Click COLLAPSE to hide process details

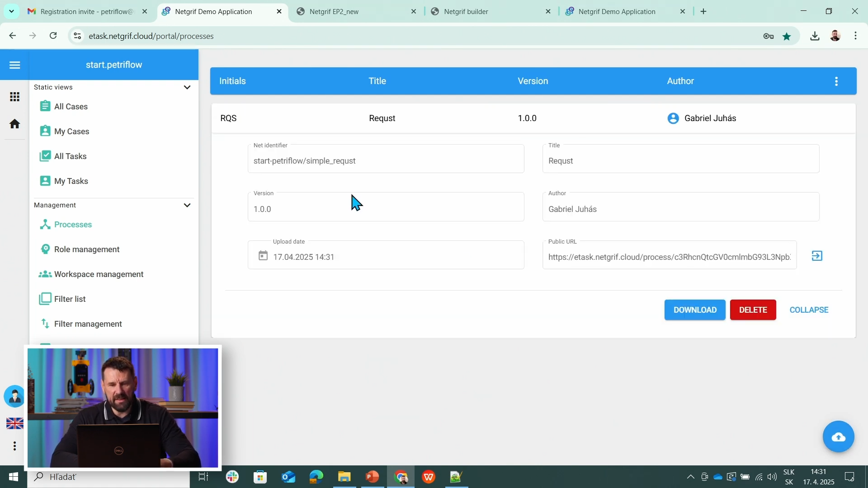point(809,310)
